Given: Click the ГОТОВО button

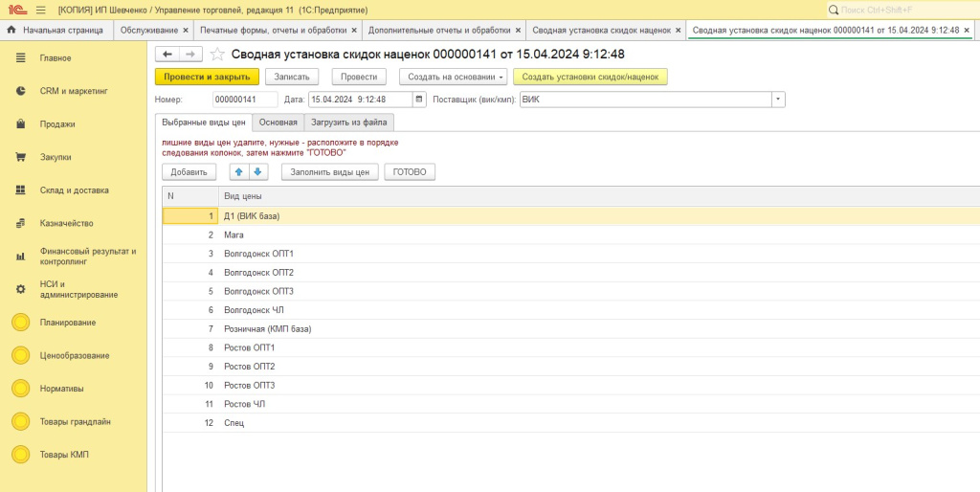Looking at the screenshot, I should coord(410,172).
